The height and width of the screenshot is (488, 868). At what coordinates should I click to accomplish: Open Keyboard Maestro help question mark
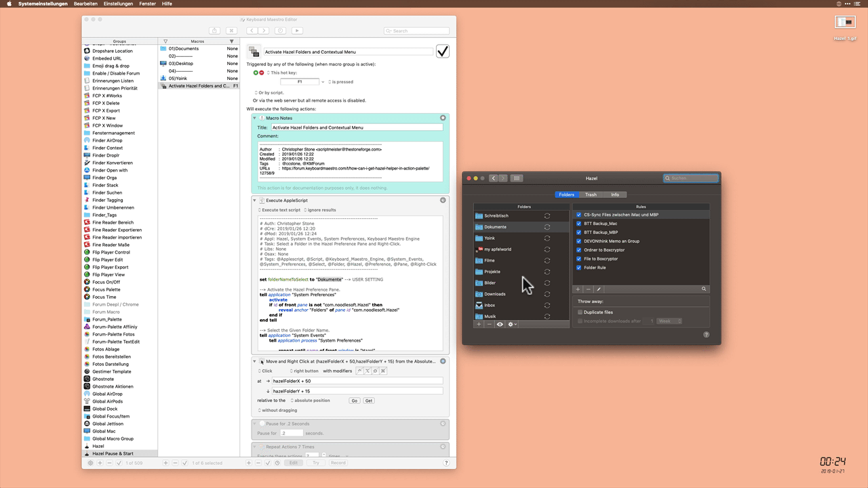click(x=446, y=463)
